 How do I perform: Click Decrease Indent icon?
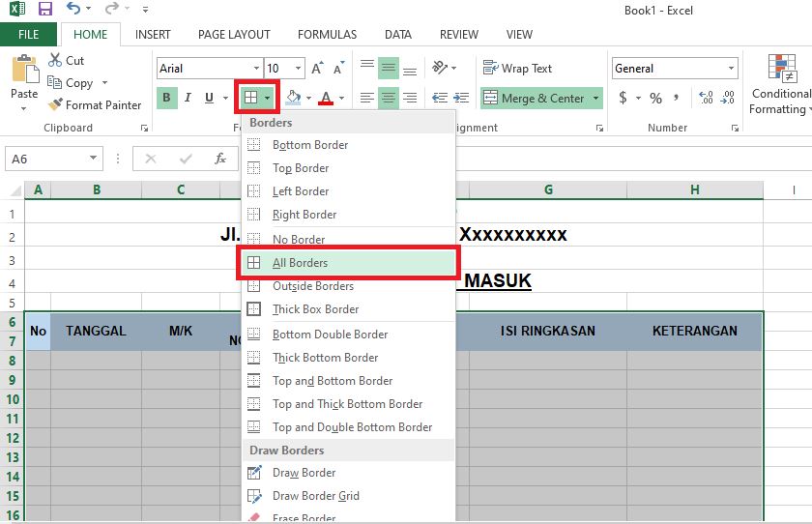(x=440, y=98)
